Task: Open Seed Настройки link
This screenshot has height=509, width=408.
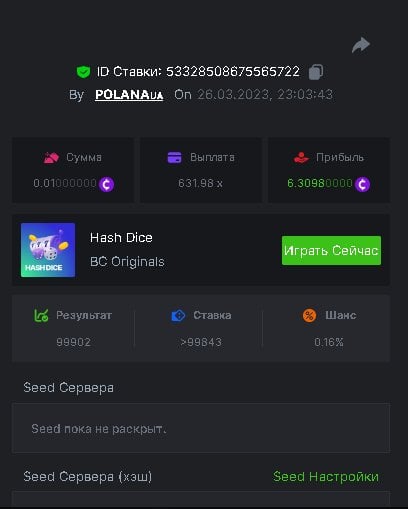Action: click(326, 477)
